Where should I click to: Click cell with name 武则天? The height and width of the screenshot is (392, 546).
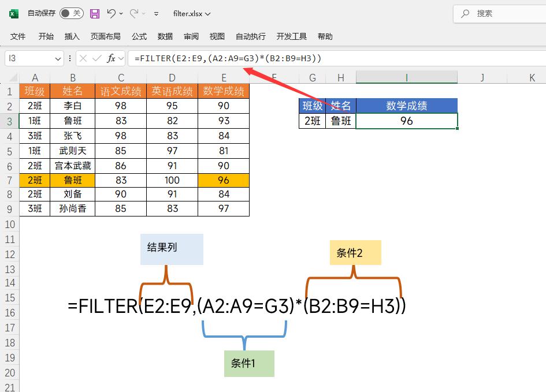(x=72, y=151)
